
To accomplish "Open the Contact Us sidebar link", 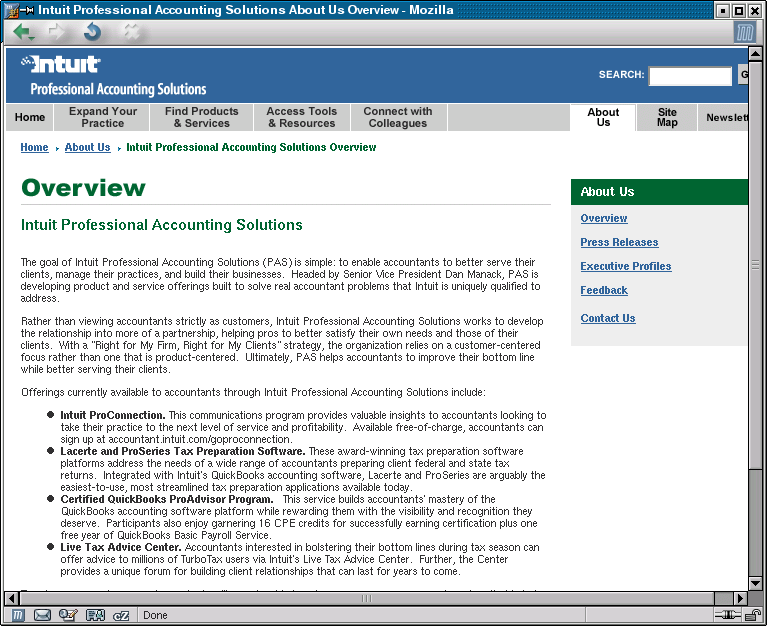I will (x=608, y=318).
